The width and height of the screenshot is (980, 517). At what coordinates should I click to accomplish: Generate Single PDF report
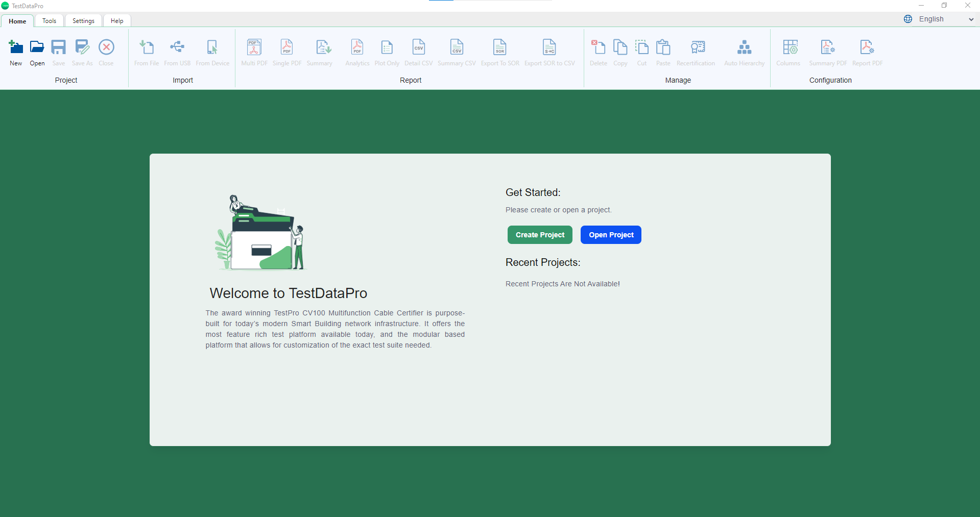287,47
